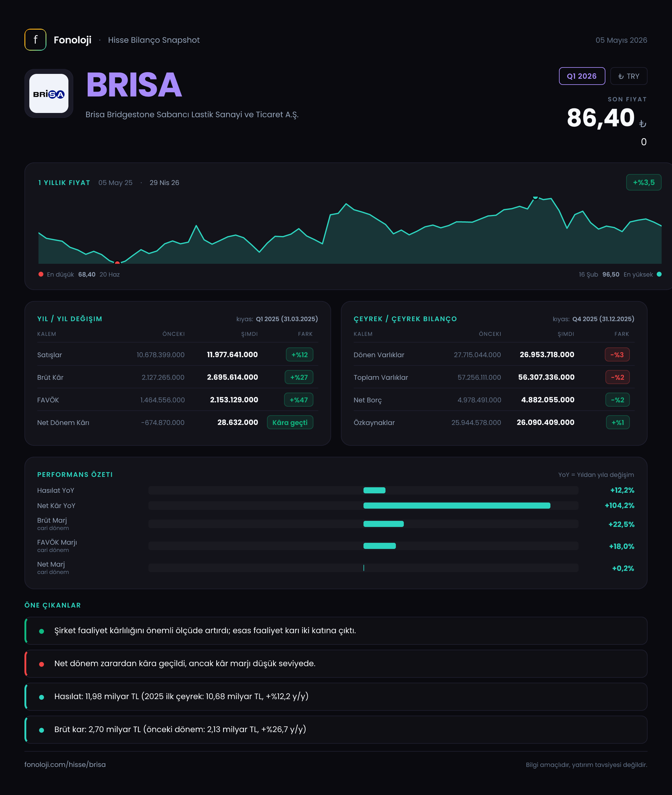Click the last price 86,40
The image size is (672, 795).
click(601, 118)
